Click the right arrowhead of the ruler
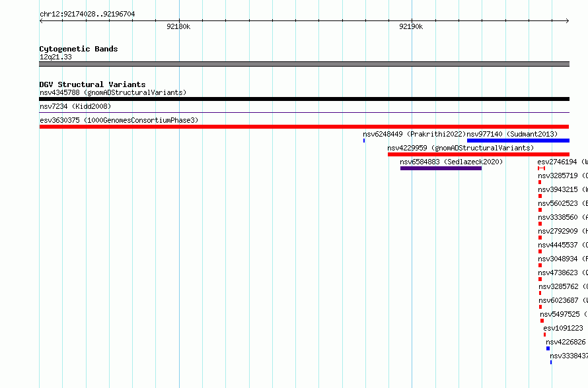The width and height of the screenshot is (588, 388). [568, 20]
